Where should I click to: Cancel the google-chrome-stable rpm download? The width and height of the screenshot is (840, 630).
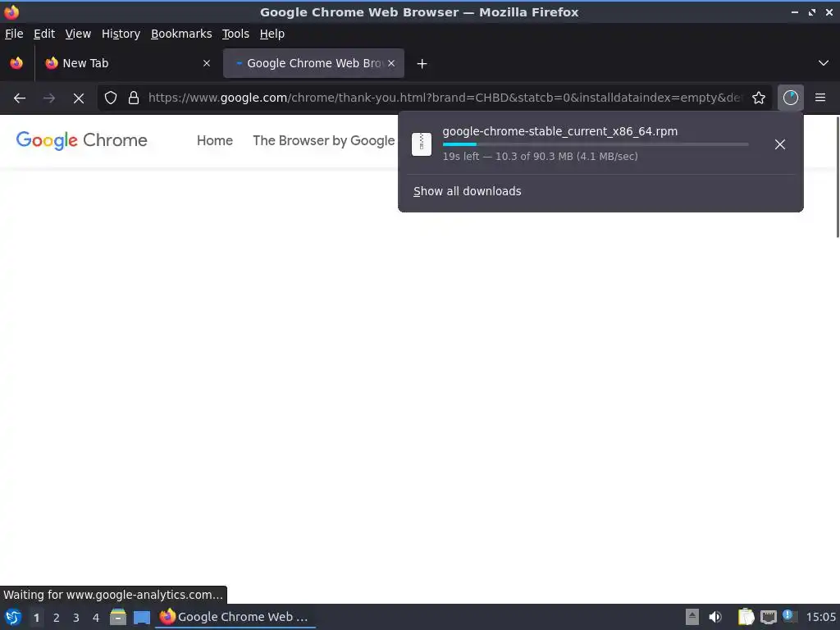(780, 144)
